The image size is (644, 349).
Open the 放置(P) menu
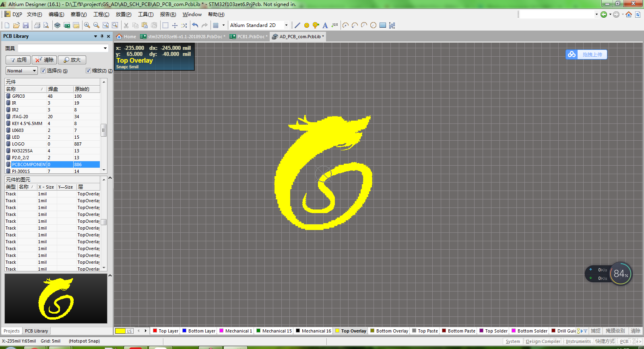coord(124,14)
